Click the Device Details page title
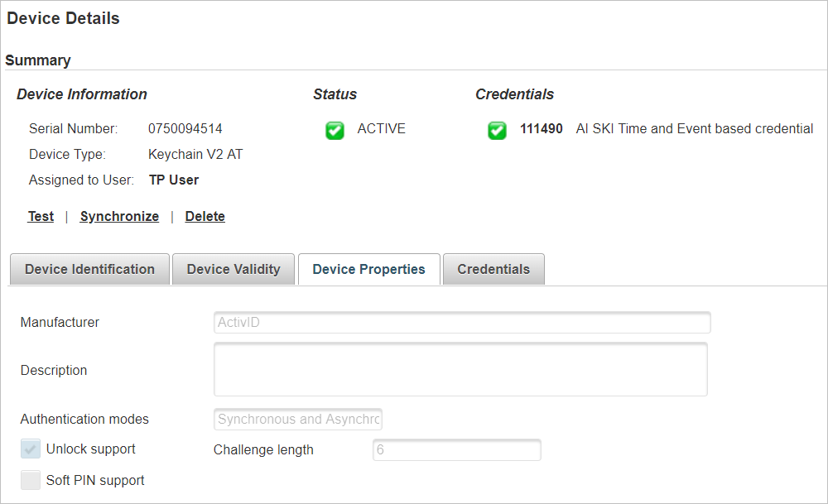Screen dimensions: 828x504 [x=64, y=18]
